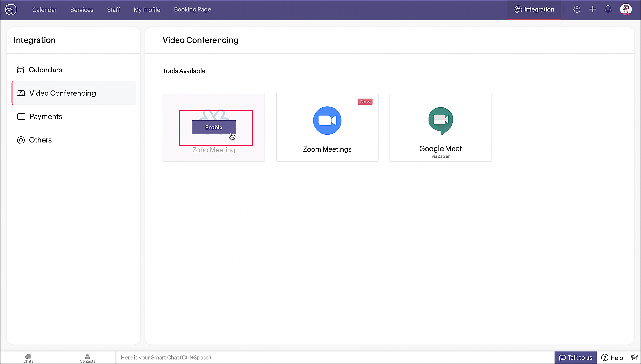The image size is (641, 364).
Task: Click the plus add icon
Action: click(x=593, y=9)
